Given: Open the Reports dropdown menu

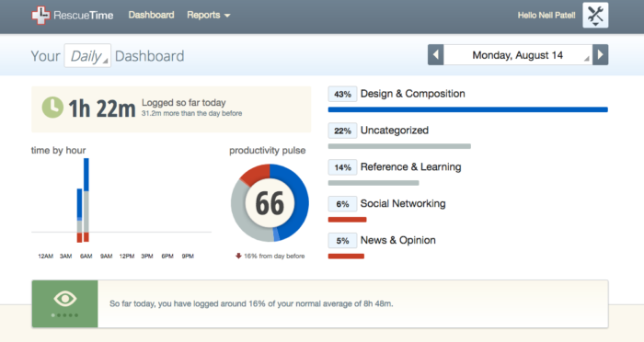Looking at the screenshot, I should (208, 15).
